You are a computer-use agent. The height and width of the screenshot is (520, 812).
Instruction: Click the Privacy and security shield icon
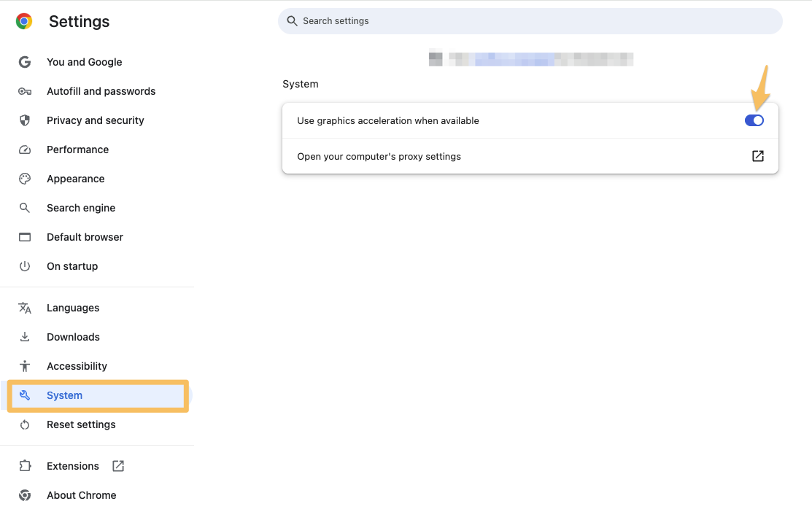[x=25, y=120]
